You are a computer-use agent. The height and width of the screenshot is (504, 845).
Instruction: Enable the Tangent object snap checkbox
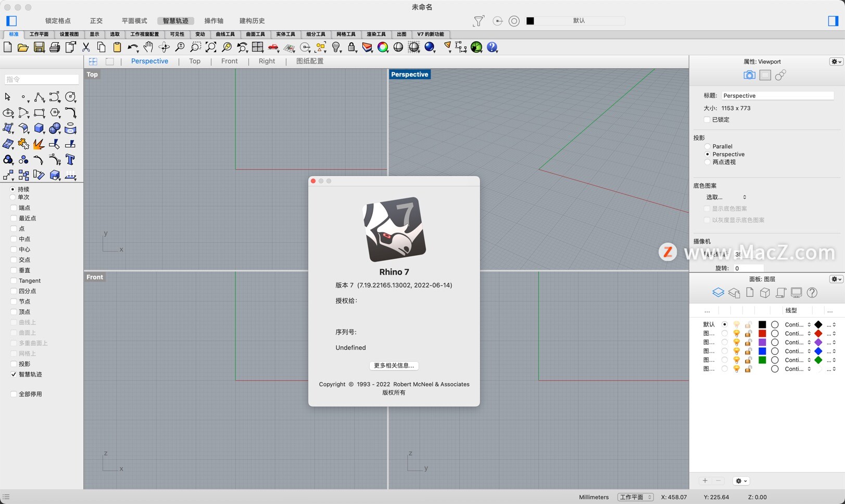click(x=14, y=281)
